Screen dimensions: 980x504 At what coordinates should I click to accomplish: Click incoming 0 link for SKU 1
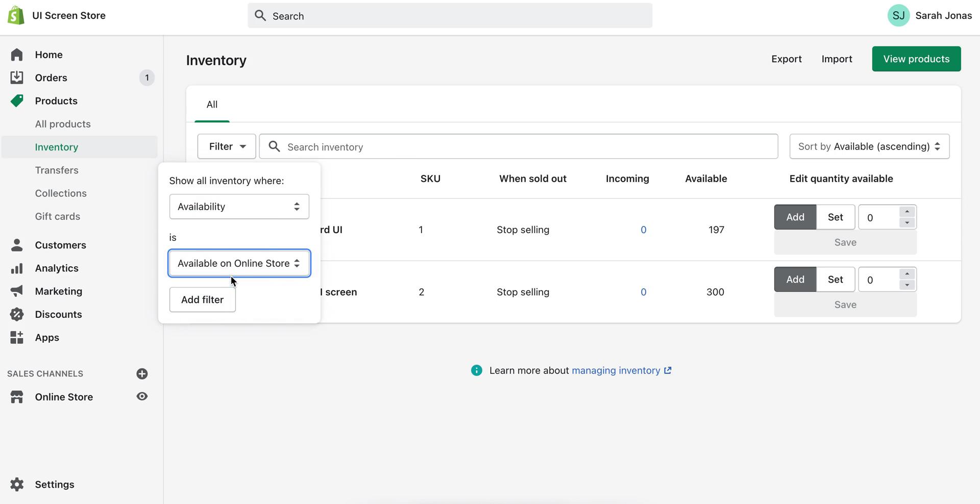click(x=643, y=230)
